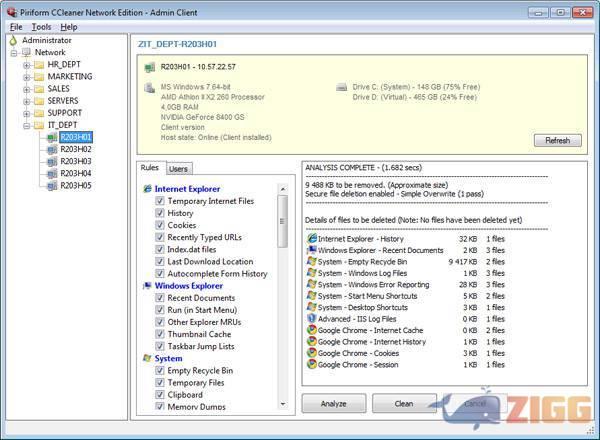Uncheck Empty Recycle Bin rule
600x440 pixels.
(x=160, y=370)
